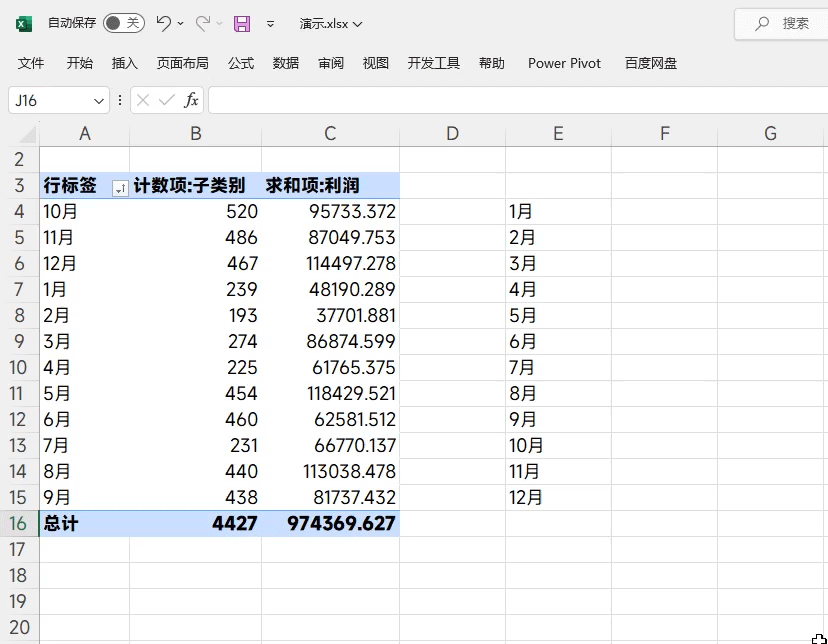
Task: Click the formula bar cancel X icon
Action: coord(144,100)
